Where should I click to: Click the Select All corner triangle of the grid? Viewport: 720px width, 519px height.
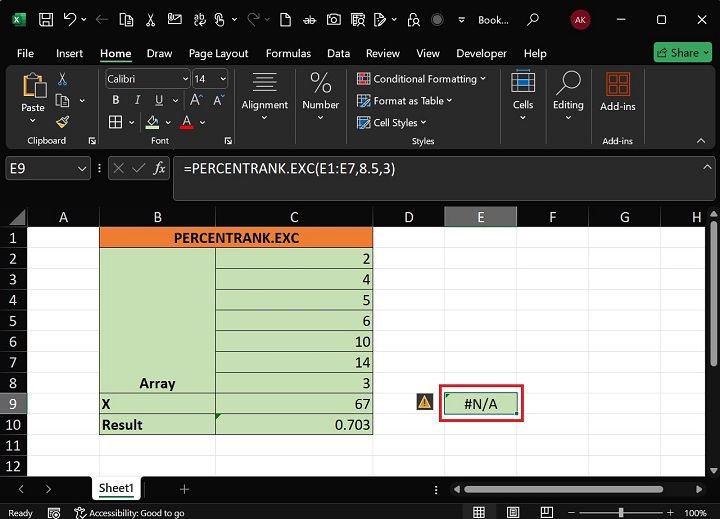(17, 217)
